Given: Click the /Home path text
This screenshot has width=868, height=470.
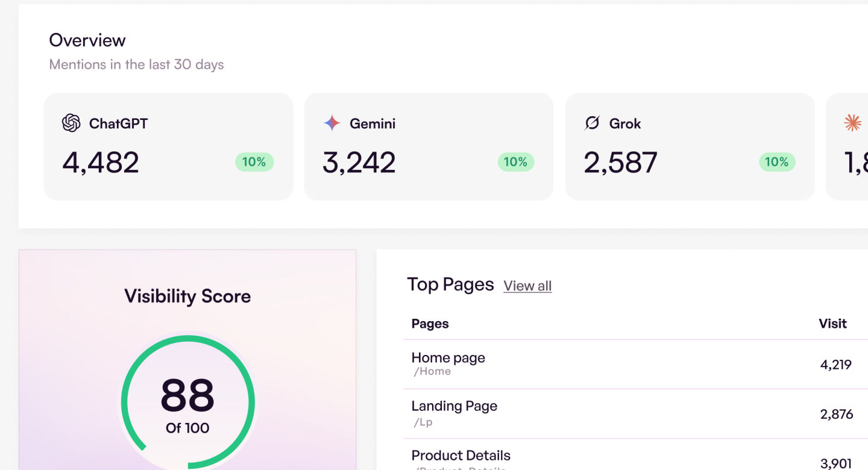Looking at the screenshot, I should [x=432, y=372].
